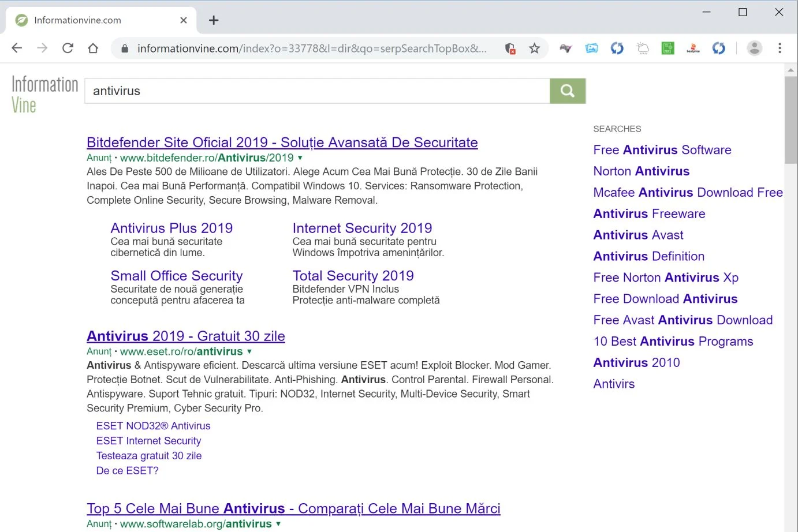Open Small Office Security sublink

[x=177, y=276]
